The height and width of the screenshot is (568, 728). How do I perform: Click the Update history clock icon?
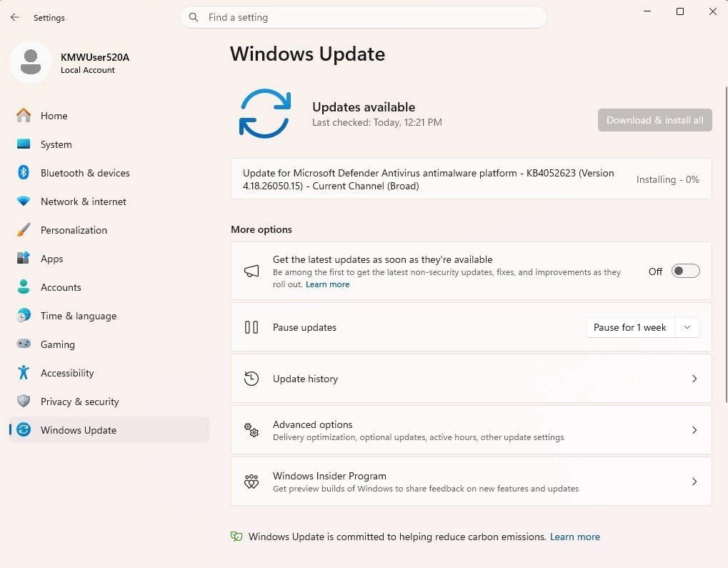pyautogui.click(x=251, y=379)
